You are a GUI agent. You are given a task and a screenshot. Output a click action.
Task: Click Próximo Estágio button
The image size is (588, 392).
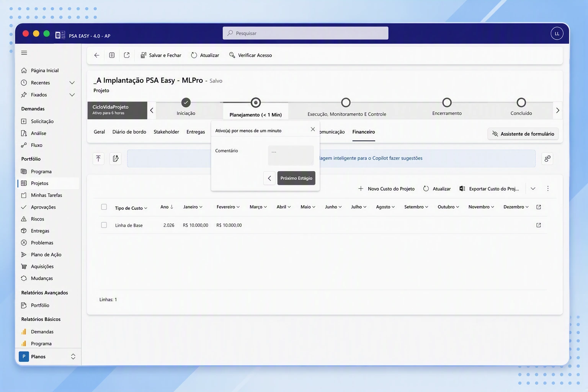click(x=296, y=178)
